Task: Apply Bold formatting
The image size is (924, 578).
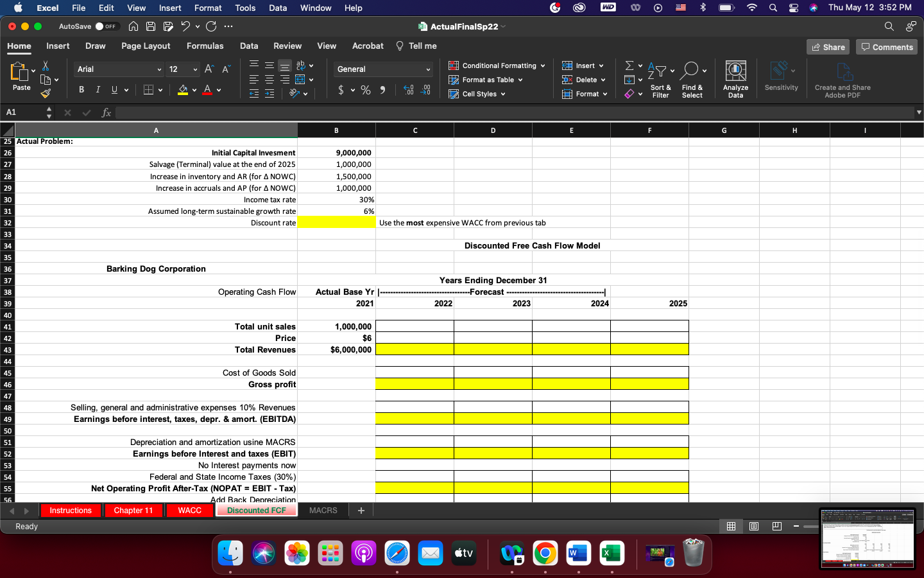Action: tap(81, 89)
